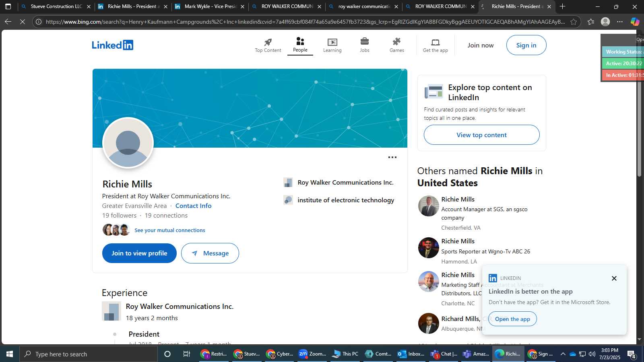The height and width of the screenshot is (362, 644).
Task: Open the favorites list icon
Action: pyautogui.click(x=590, y=22)
